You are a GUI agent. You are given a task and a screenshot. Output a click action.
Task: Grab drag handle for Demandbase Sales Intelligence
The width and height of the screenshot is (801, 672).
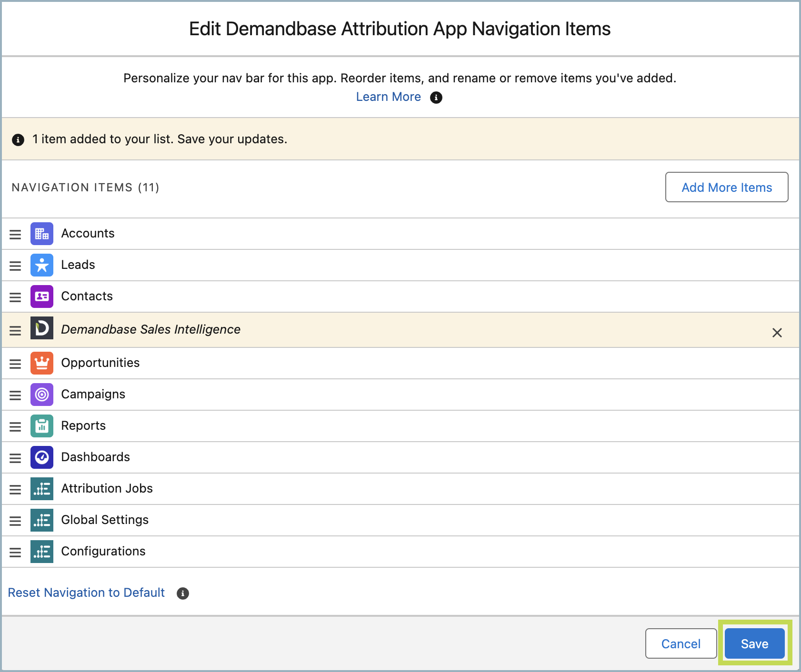pos(15,331)
